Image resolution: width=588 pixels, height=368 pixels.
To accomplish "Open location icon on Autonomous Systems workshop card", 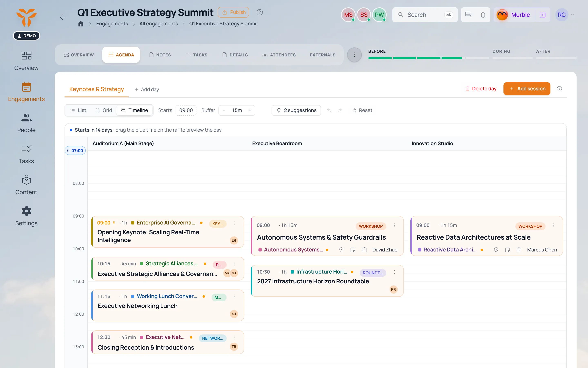I will [341, 250].
